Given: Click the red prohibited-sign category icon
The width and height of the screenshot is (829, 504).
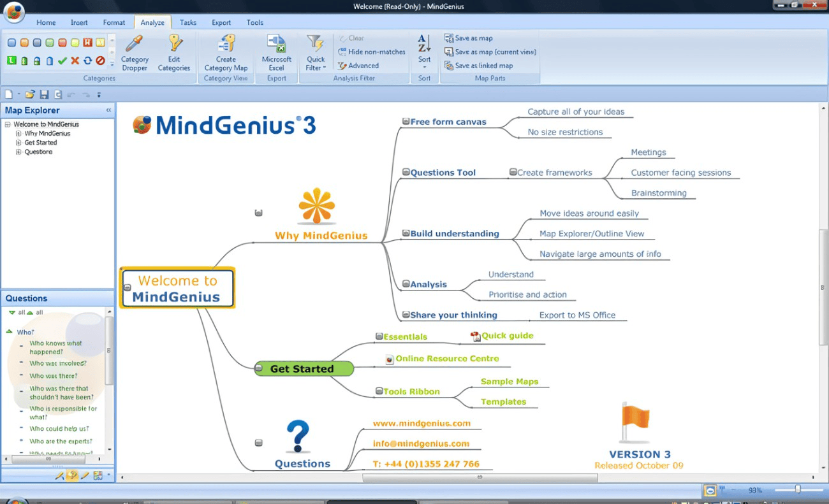Looking at the screenshot, I should [100, 61].
